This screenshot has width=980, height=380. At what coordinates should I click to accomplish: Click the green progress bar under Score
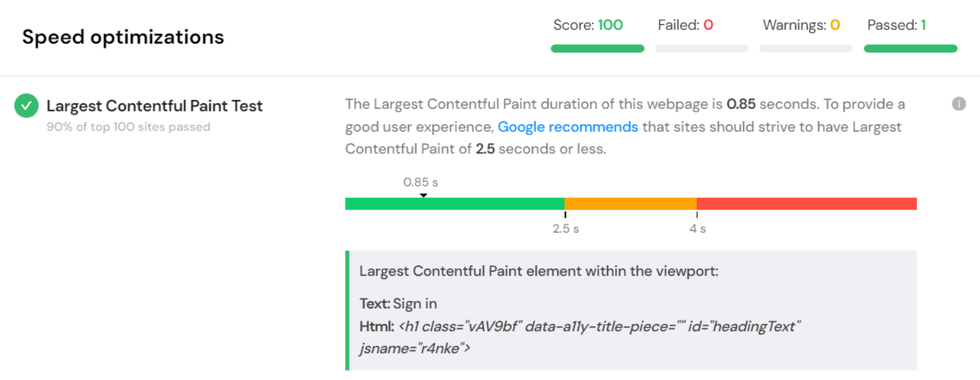click(x=597, y=48)
